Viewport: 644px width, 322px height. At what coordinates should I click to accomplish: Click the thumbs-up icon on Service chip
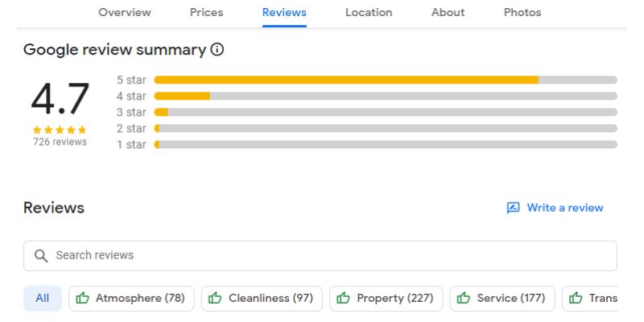pyautogui.click(x=464, y=298)
